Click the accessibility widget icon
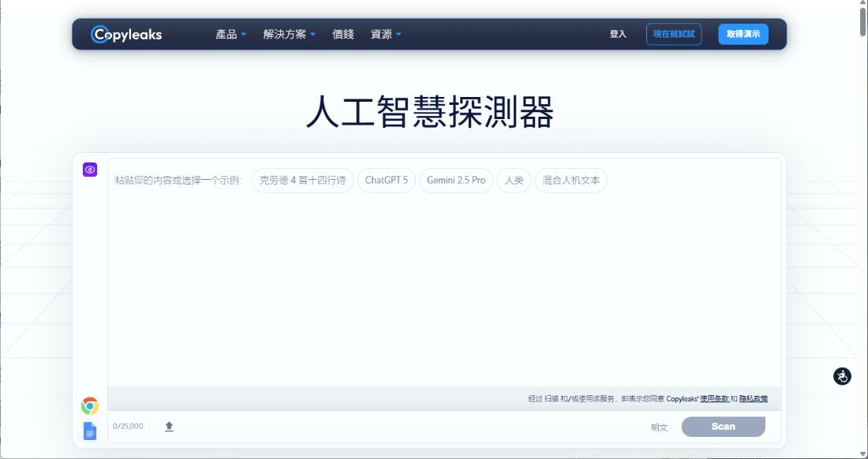This screenshot has height=459, width=868. 842,376
